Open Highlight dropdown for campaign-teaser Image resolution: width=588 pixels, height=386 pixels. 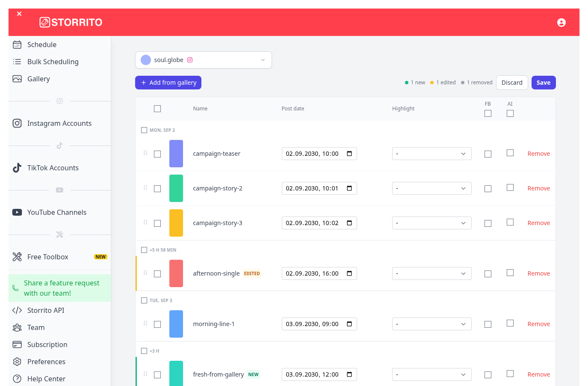coord(432,154)
